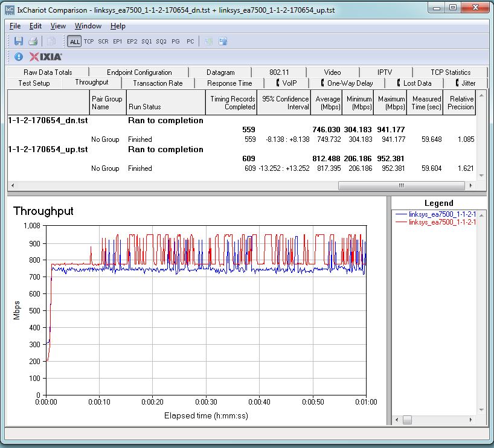Click the table scrollbar left arrow
Screen dimensions: 494x448
pos(13,185)
